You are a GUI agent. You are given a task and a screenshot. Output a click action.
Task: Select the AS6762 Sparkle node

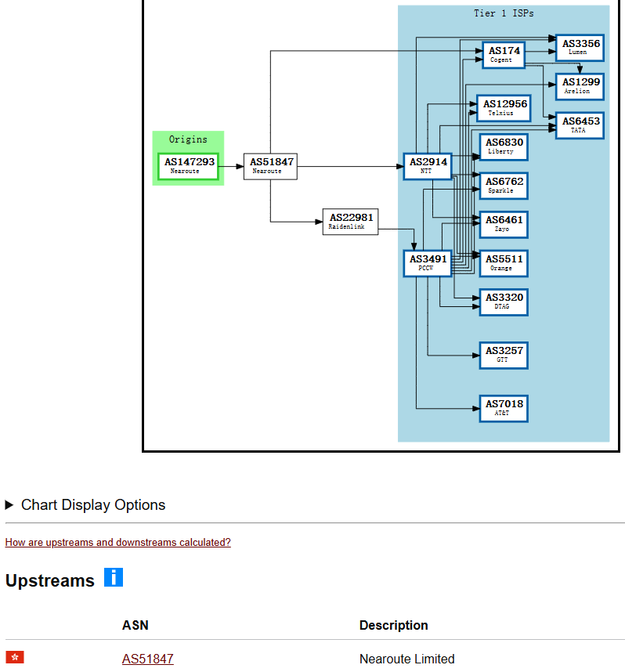503,186
